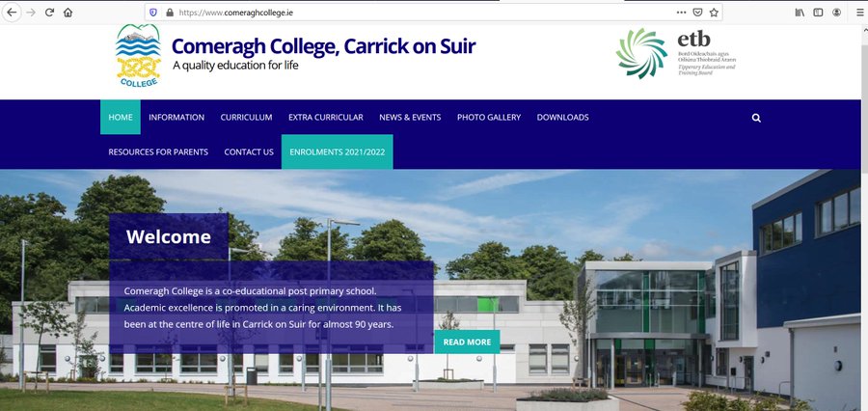Click the Comeragh College crest logo
Screen dimensions: 868x411
coord(138,55)
